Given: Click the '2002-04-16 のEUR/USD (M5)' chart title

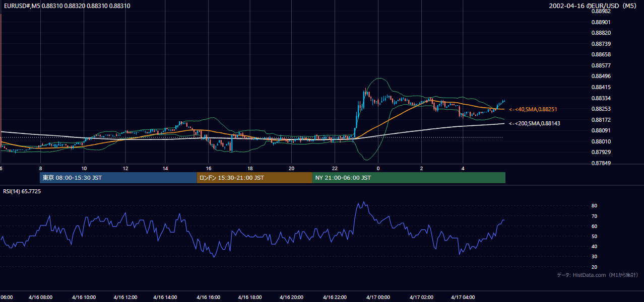Looking at the screenshot, I should pyautogui.click(x=593, y=6).
